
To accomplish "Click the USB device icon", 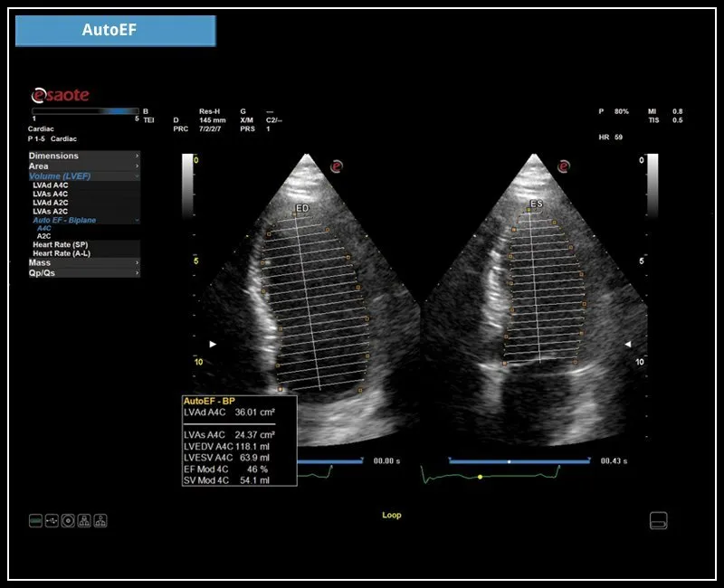I will pyautogui.click(x=52, y=520).
